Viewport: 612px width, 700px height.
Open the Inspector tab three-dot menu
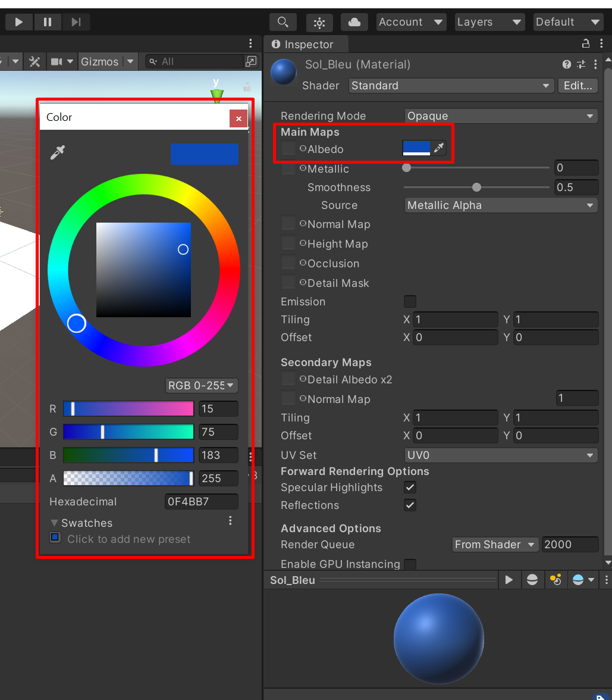601,43
